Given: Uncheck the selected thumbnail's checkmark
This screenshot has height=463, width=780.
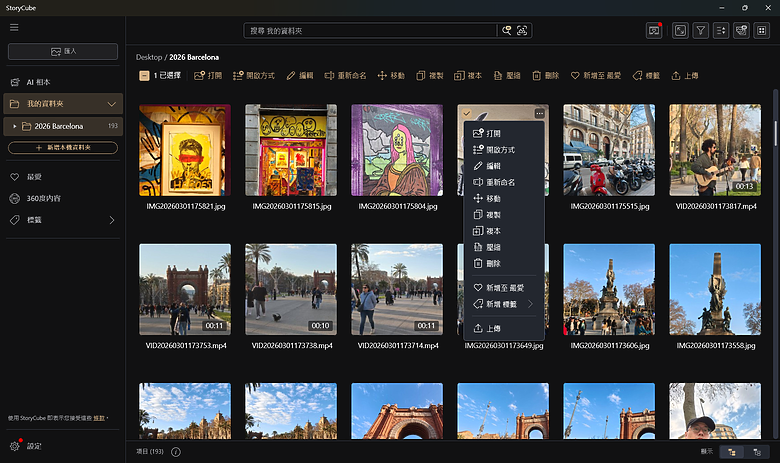Looking at the screenshot, I should 467,113.
